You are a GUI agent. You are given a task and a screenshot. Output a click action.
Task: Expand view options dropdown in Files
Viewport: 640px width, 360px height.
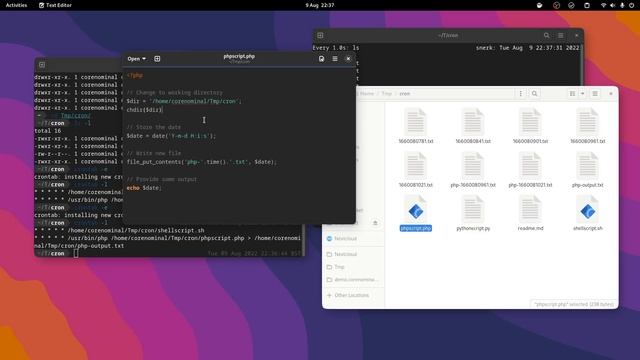click(582, 93)
